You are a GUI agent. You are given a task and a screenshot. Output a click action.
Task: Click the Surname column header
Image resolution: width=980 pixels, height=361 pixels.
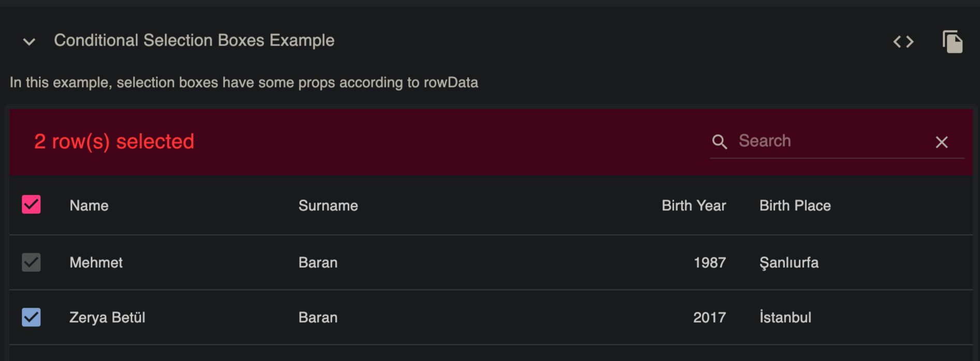click(328, 205)
